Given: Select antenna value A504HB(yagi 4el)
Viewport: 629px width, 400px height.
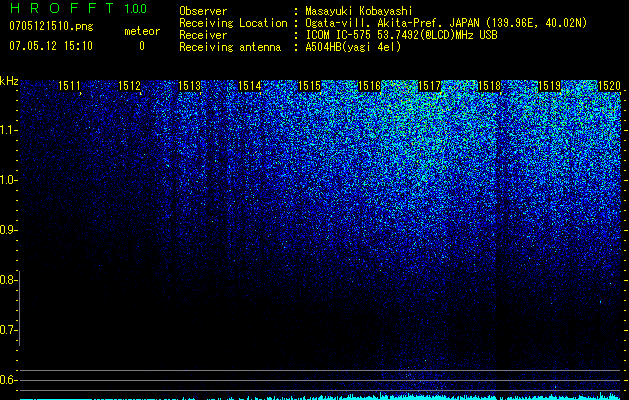Looking at the screenshot, I should (x=353, y=47).
